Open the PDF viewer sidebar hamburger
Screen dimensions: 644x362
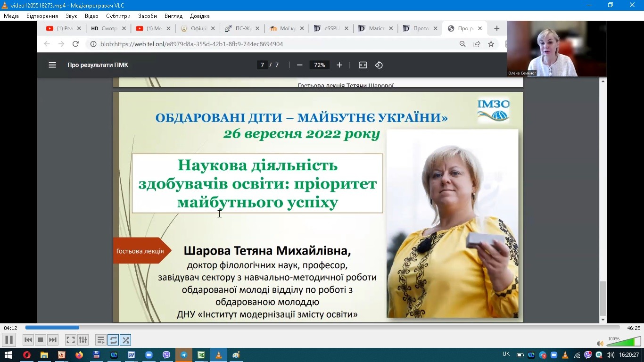click(x=52, y=65)
